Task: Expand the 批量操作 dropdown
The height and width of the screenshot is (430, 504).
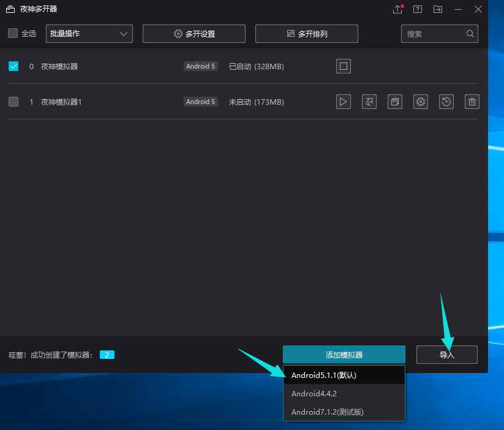Action: [89, 34]
